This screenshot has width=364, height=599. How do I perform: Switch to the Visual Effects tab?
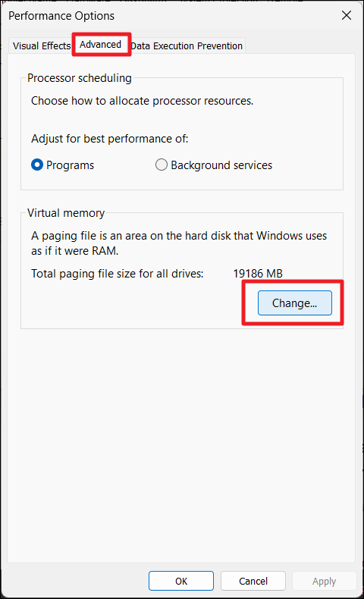tap(41, 45)
